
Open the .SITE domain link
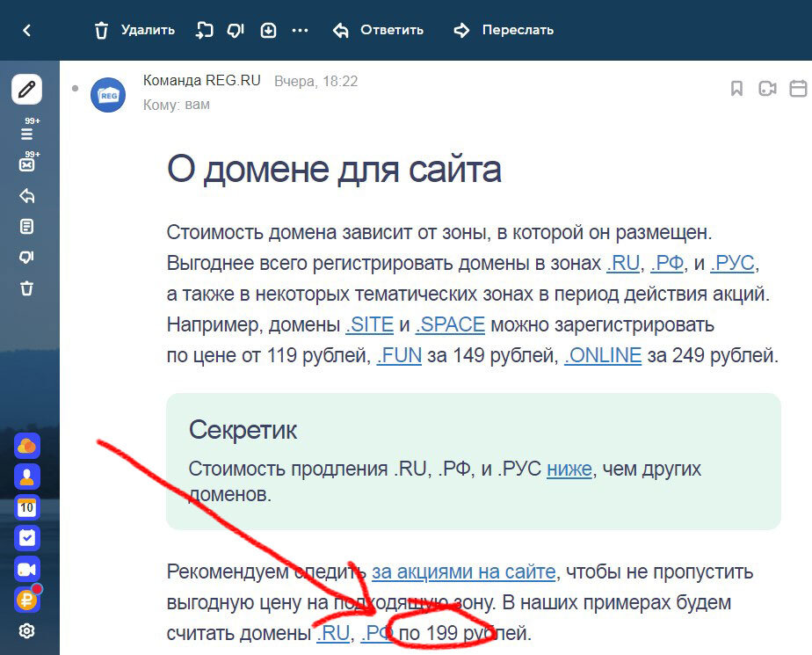[x=370, y=325]
